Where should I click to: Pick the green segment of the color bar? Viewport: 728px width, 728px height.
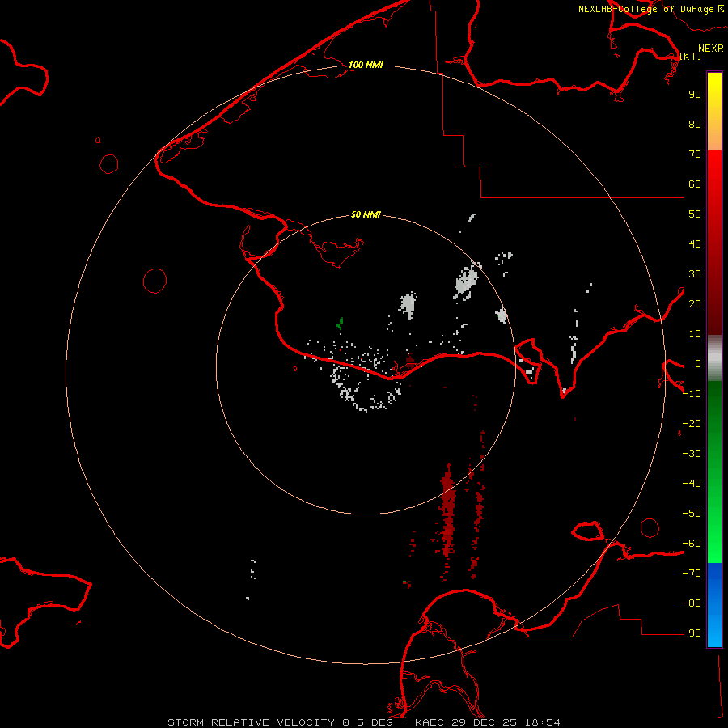pyautogui.click(x=714, y=472)
